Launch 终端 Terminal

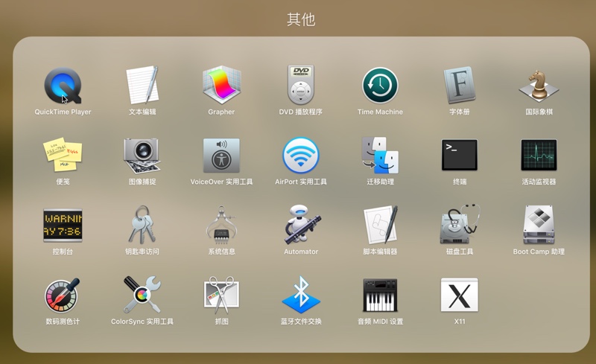coord(460,155)
